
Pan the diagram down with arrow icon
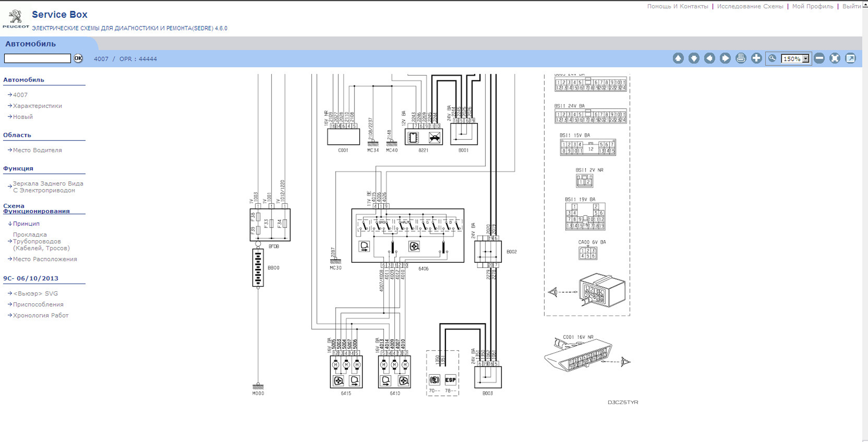(x=694, y=58)
